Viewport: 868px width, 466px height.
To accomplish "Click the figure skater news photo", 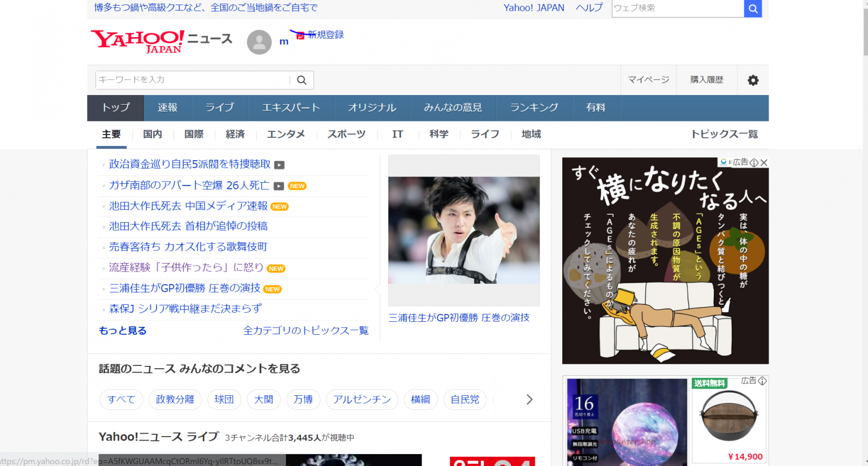I will 463,231.
